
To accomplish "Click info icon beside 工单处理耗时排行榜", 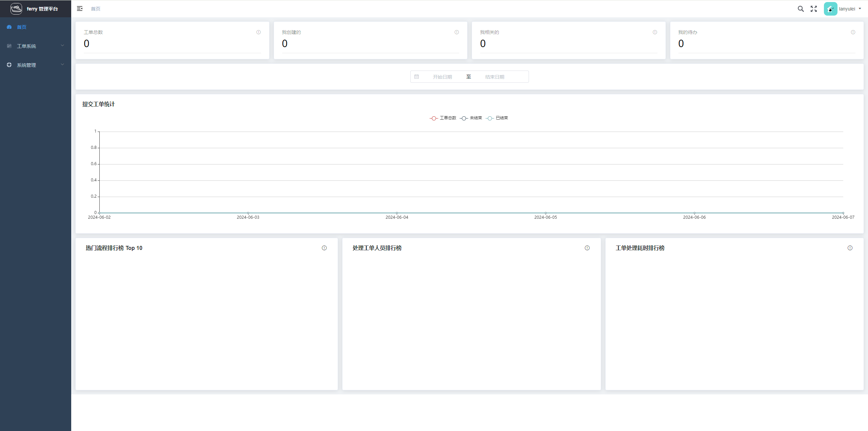I will pyautogui.click(x=850, y=248).
